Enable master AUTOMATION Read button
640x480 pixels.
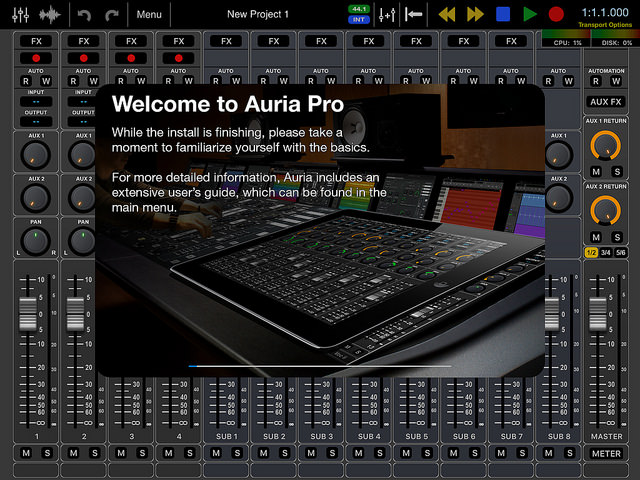(596, 81)
